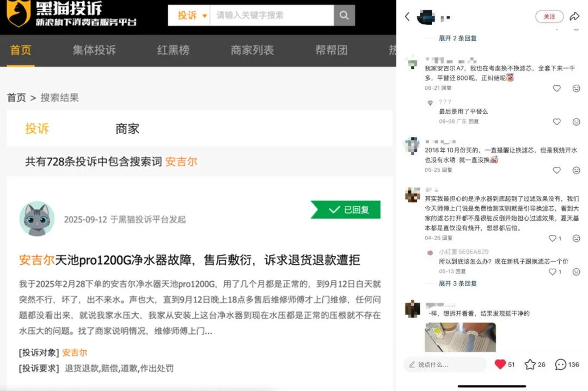Screen dimensions: 588x391
Task: Switch to the 商家 results tab
Action: (x=127, y=128)
